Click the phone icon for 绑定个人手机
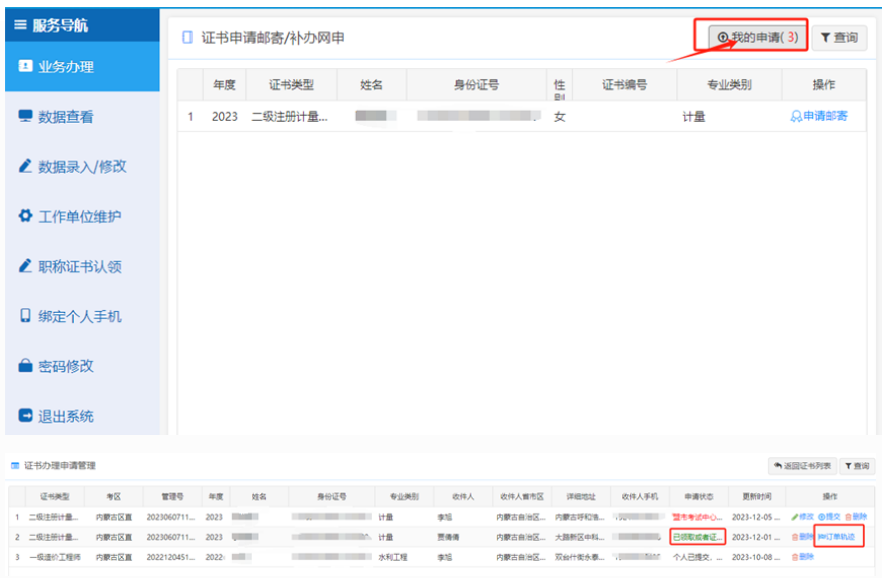This screenshot has height=578, width=882. pyautogui.click(x=26, y=317)
